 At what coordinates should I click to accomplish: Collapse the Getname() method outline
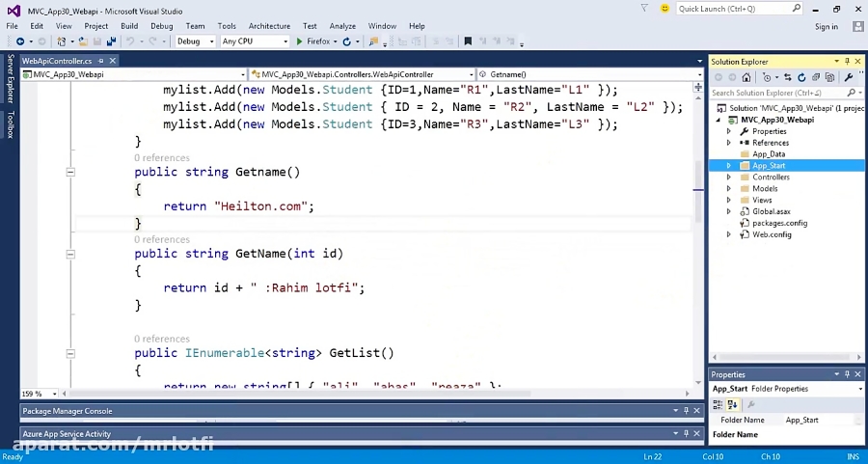coord(70,172)
